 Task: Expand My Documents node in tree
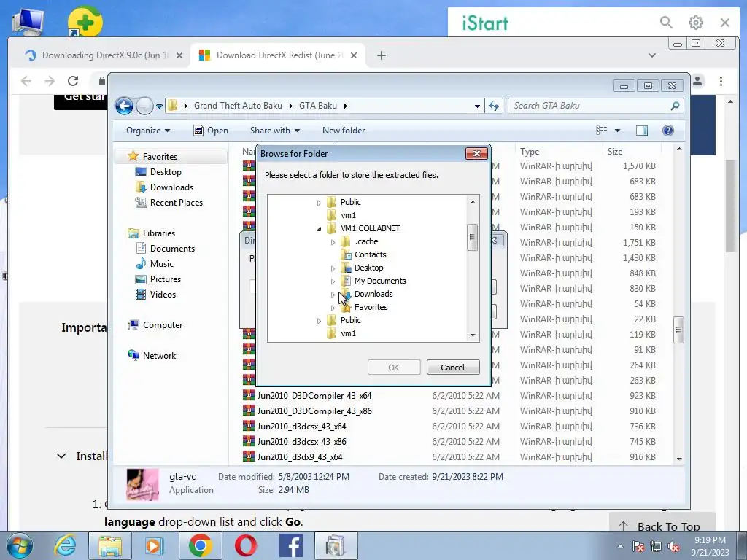click(x=333, y=281)
